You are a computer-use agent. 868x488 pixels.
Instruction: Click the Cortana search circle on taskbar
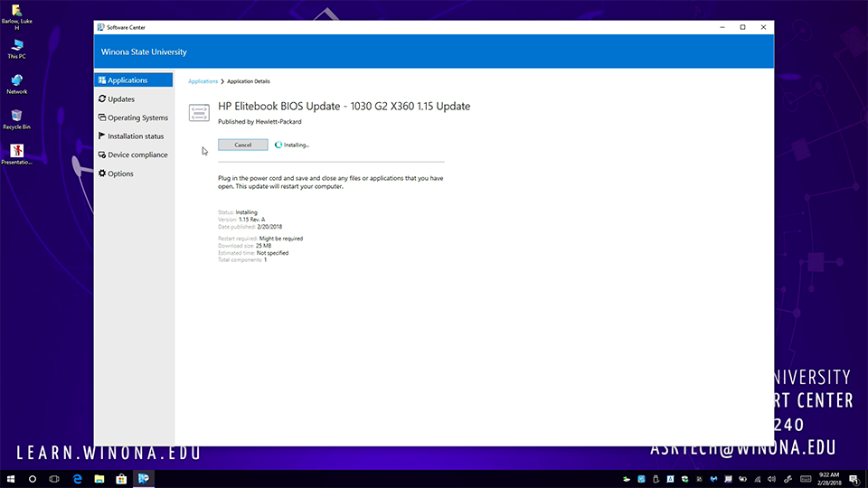point(33,478)
